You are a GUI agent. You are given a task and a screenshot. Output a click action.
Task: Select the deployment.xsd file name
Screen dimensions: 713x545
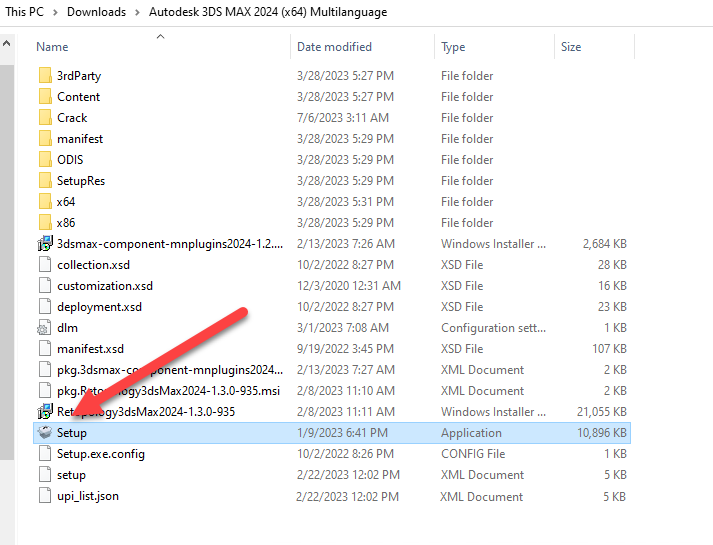tap(100, 307)
